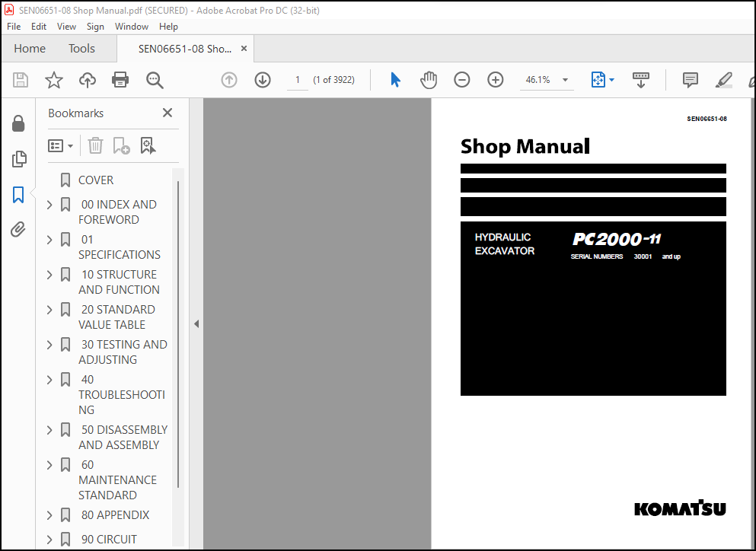The image size is (756, 551).
Task: Zoom out with minus icon
Action: [x=462, y=80]
